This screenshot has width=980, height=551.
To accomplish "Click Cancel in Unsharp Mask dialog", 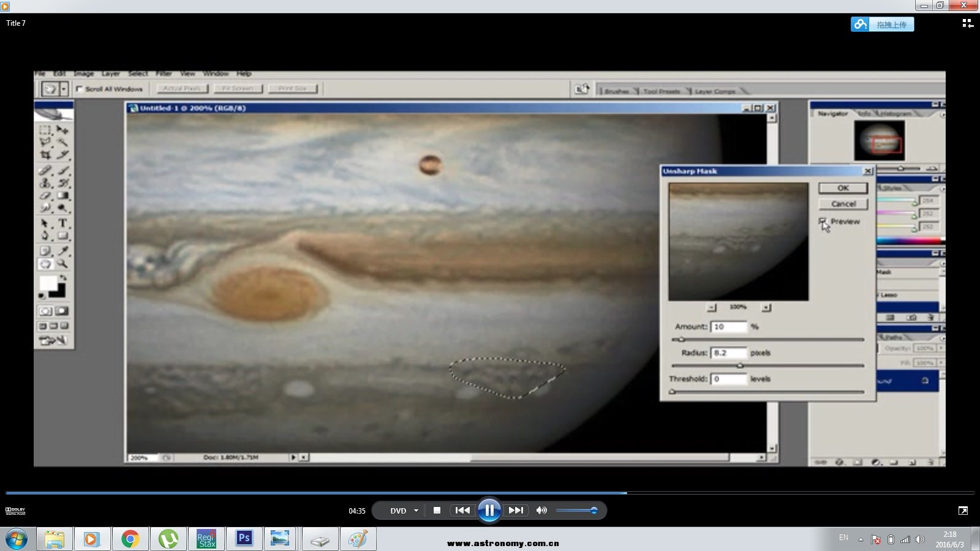I will [x=843, y=204].
